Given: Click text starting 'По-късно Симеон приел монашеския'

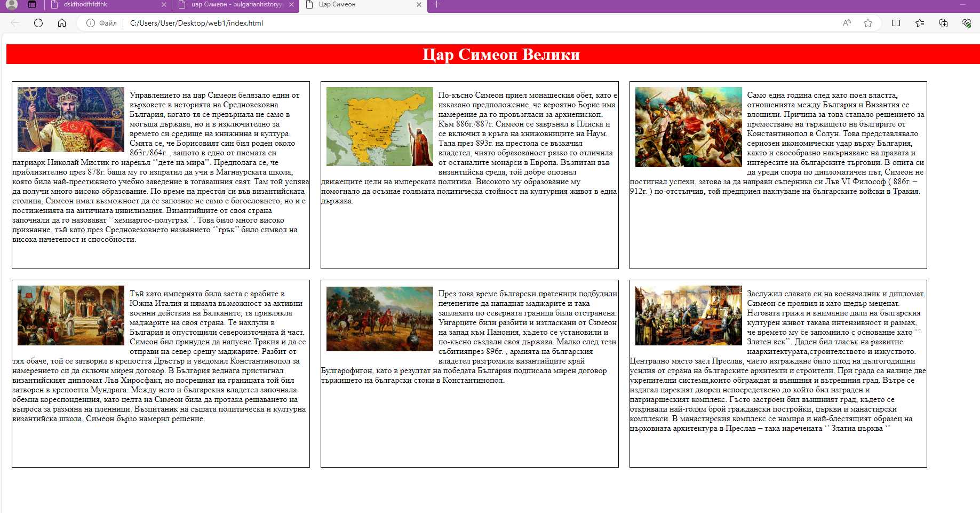Looking at the screenshot, I should (469, 148).
